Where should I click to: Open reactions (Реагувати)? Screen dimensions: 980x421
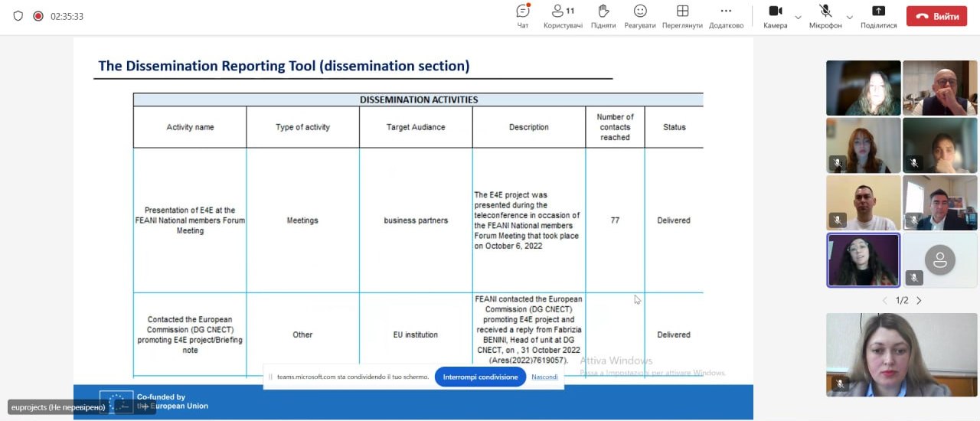tap(640, 16)
